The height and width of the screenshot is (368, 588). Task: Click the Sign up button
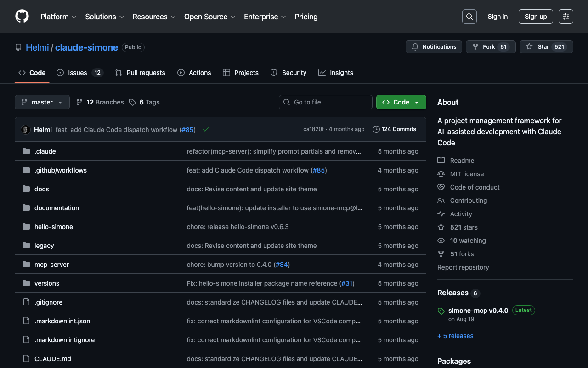[536, 17]
